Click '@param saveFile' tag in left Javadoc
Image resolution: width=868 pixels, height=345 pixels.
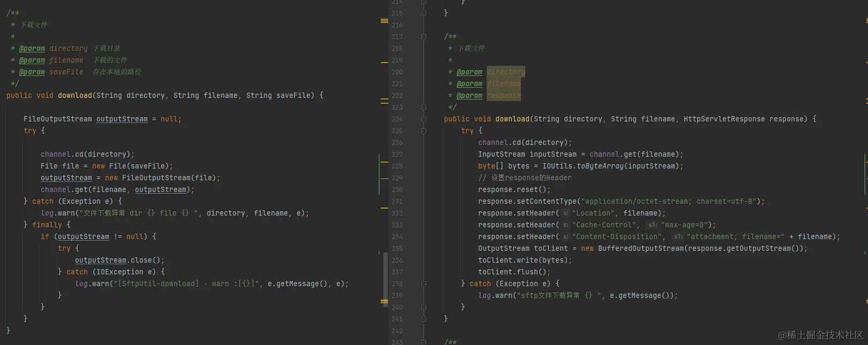[51, 72]
